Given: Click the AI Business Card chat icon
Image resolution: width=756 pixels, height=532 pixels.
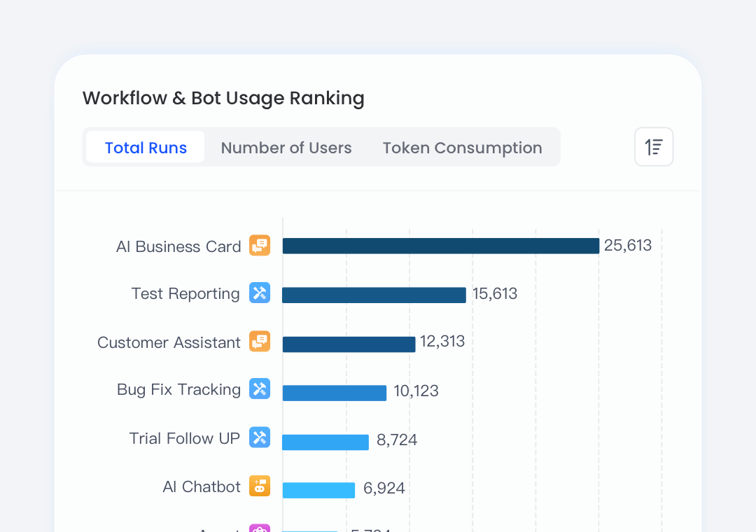Looking at the screenshot, I should pyautogui.click(x=260, y=246).
